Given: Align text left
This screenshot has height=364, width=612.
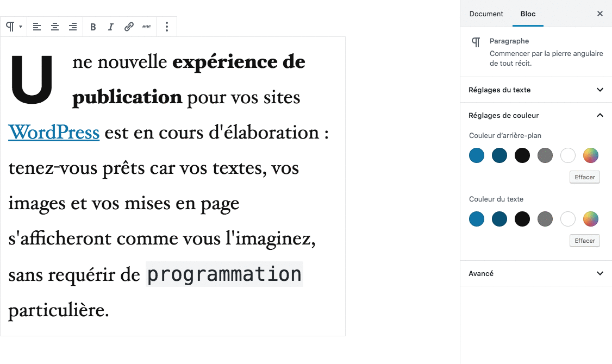Looking at the screenshot, I should tap(37, 27).
